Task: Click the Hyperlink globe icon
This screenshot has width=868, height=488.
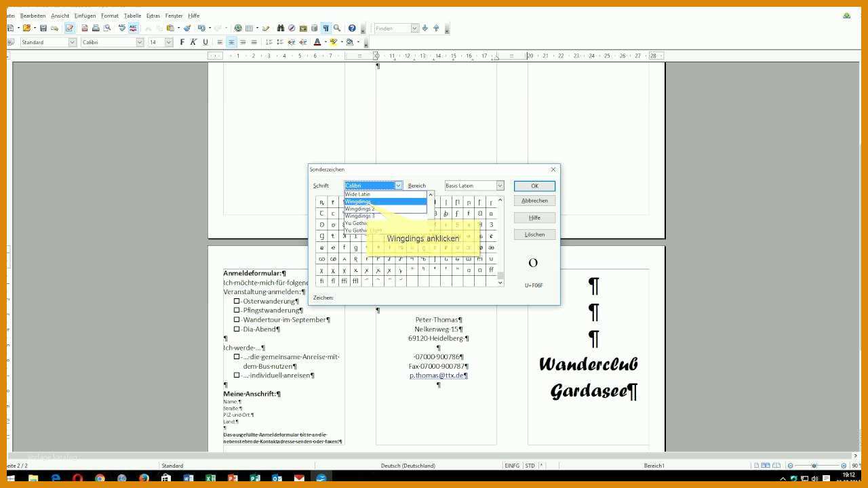Action: 238,28
